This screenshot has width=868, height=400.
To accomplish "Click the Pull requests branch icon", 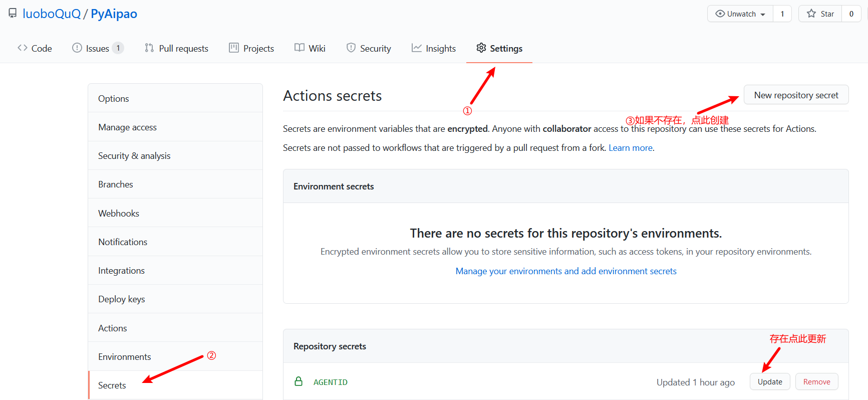I will (x=149, y=48).
